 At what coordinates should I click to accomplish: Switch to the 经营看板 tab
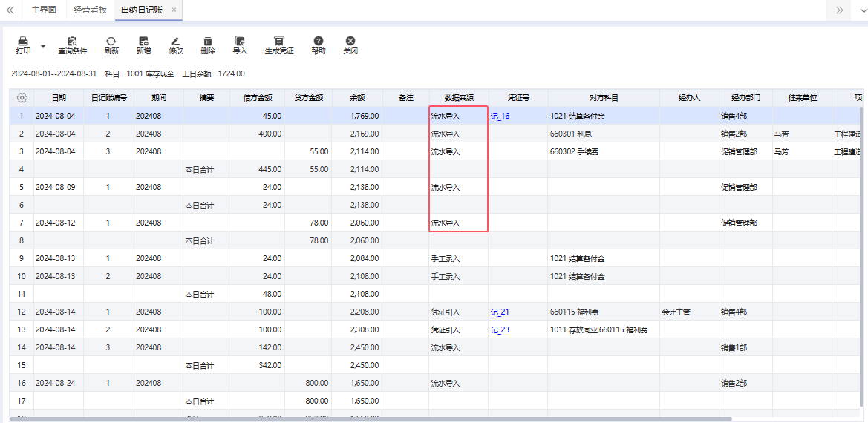91,10
